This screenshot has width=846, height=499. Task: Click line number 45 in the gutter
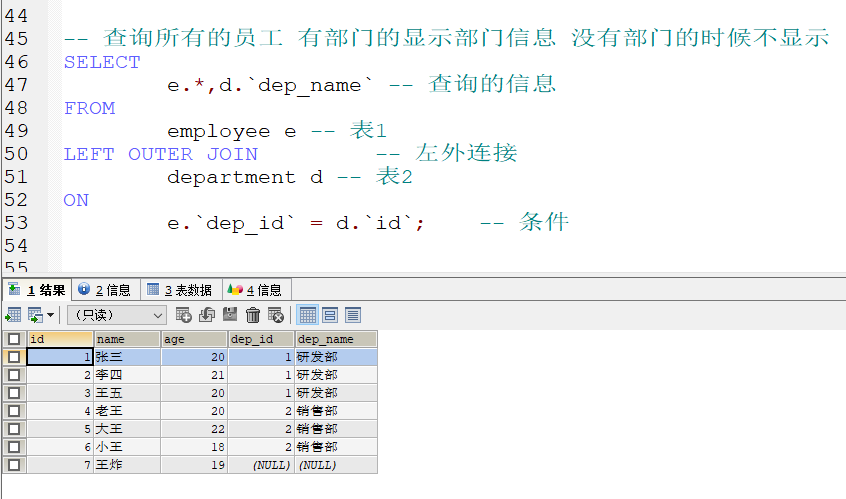coord(16,39)
